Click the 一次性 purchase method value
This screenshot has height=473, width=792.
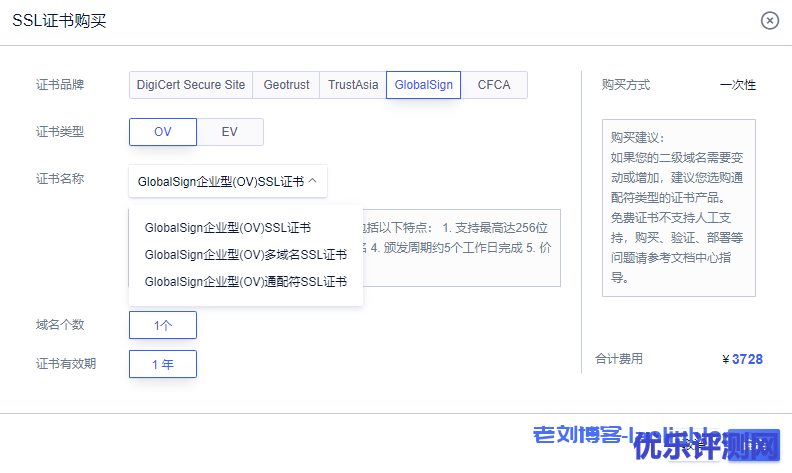coord(737,85)
